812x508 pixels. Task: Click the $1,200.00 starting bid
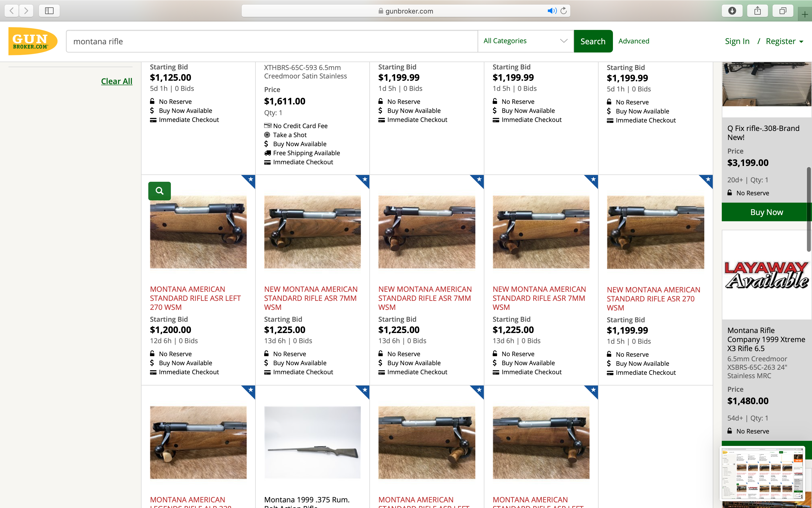pyautogui.click(x=171, y=330)
